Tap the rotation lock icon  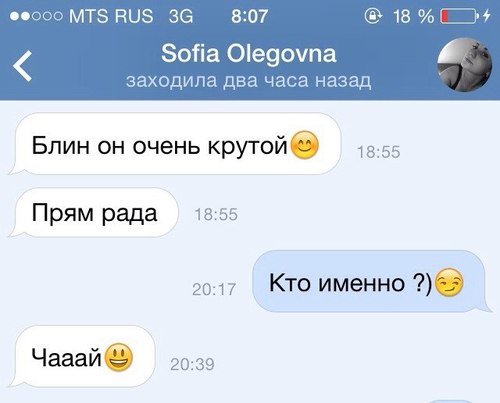(x=373, y=16)
